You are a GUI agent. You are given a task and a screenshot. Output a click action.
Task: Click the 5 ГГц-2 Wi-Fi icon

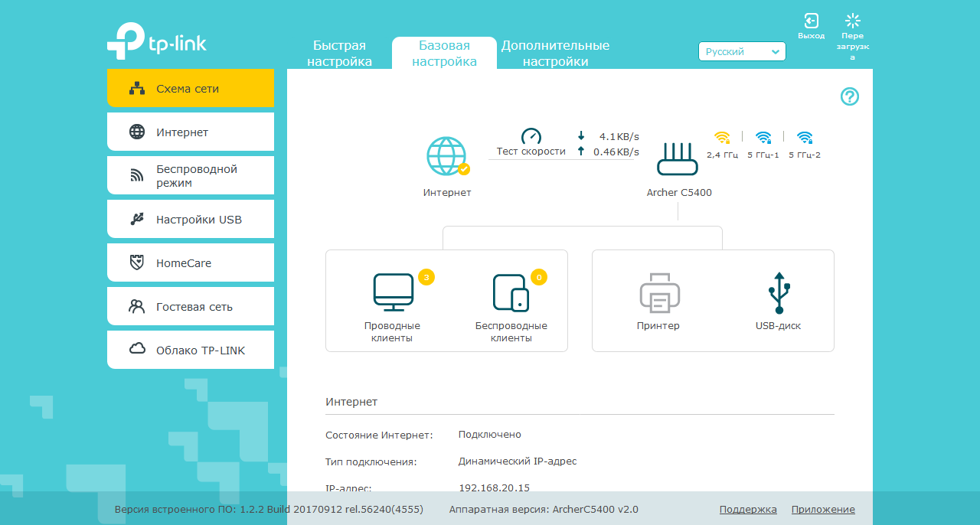click(805, 138)
